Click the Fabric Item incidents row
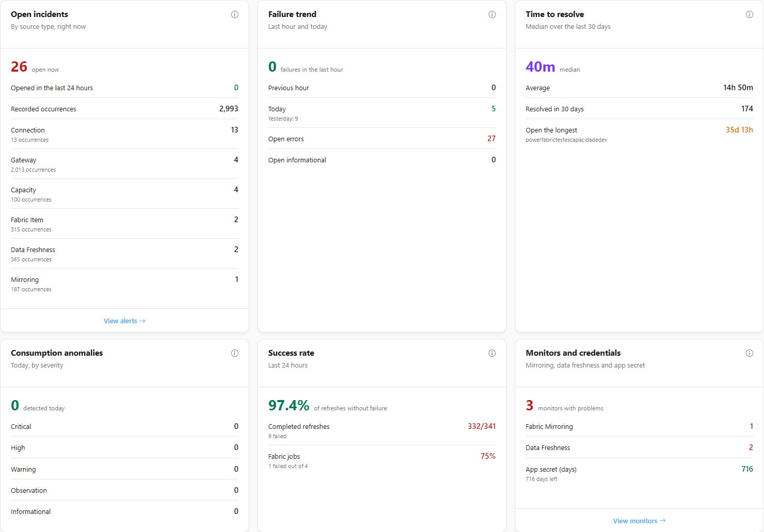 [124, 224]
